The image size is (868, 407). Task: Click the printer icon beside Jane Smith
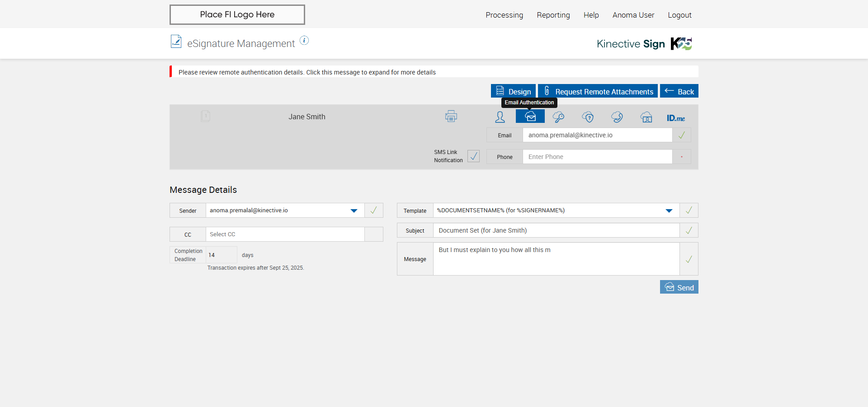coord(451,117)
